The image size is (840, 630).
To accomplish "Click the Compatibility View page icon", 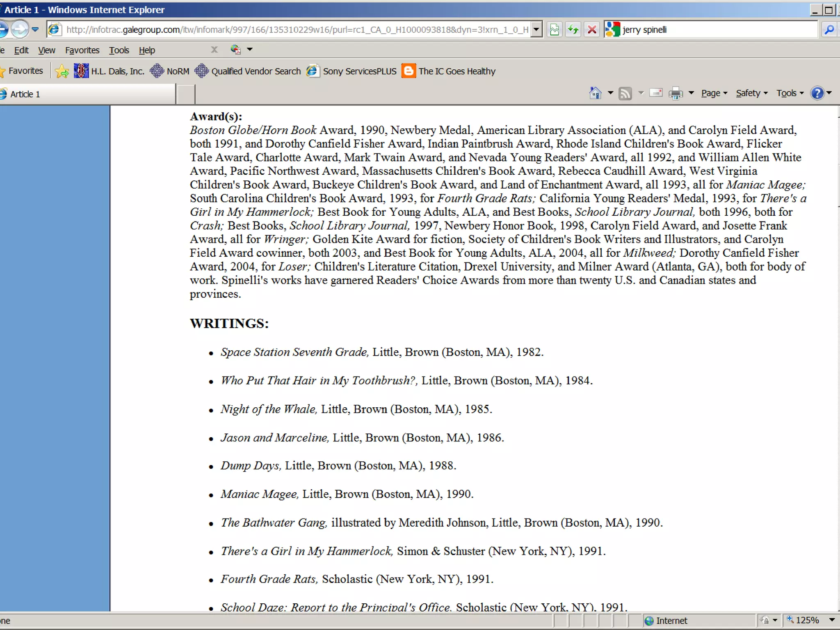I will pos(554,30).
